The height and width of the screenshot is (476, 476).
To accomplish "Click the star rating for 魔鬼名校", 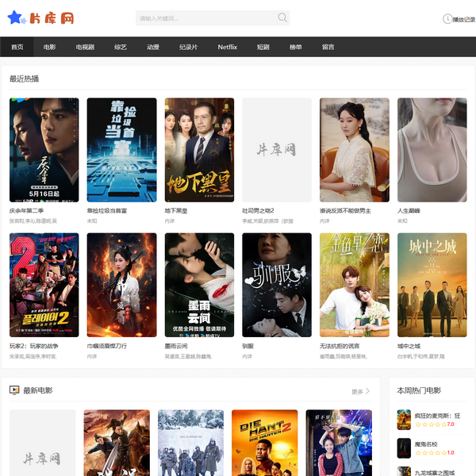I will click(x=428, y=452).
